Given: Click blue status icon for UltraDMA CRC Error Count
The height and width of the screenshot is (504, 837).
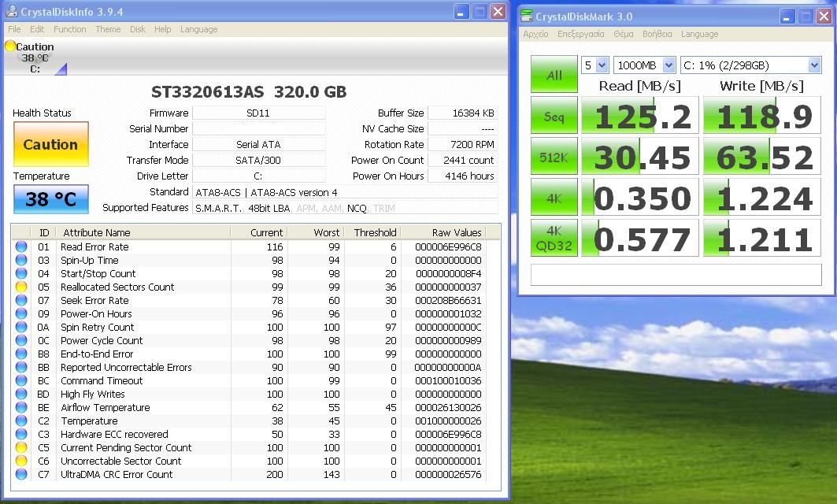Looking at the screenshot, I should 21,475.
